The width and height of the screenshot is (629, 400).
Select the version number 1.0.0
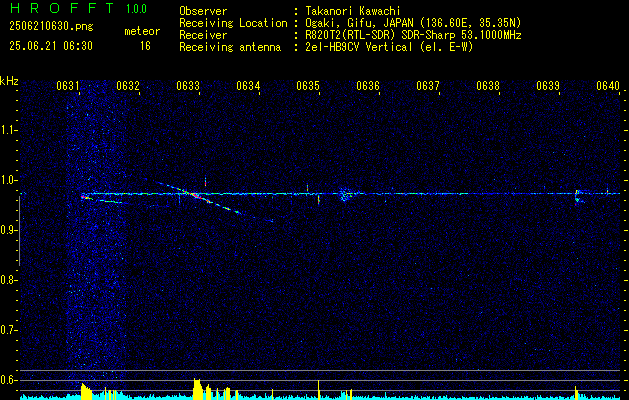pos(136,9)
